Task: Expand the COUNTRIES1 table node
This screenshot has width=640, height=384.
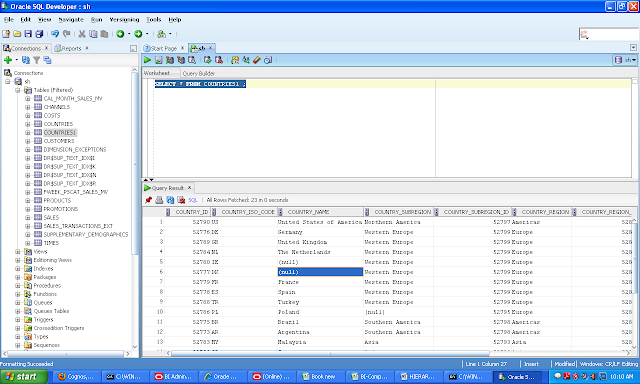Action: point(27,133)
